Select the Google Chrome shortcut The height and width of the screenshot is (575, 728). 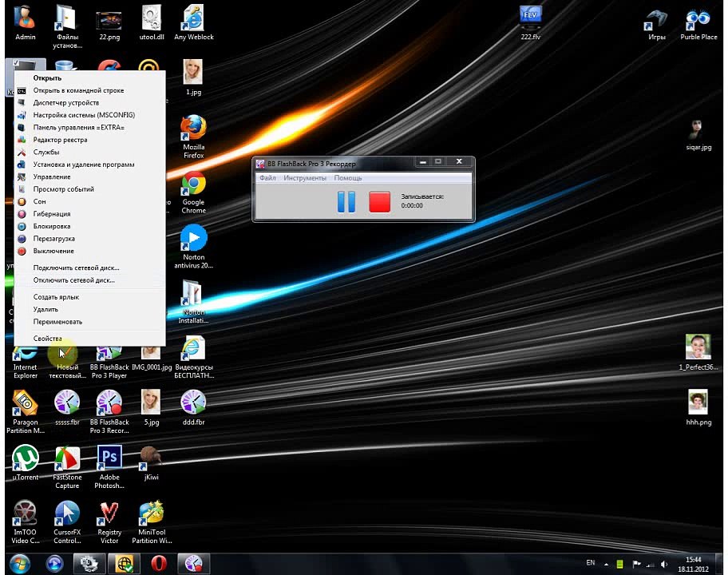pyautogui.click(x=193, y=192)
